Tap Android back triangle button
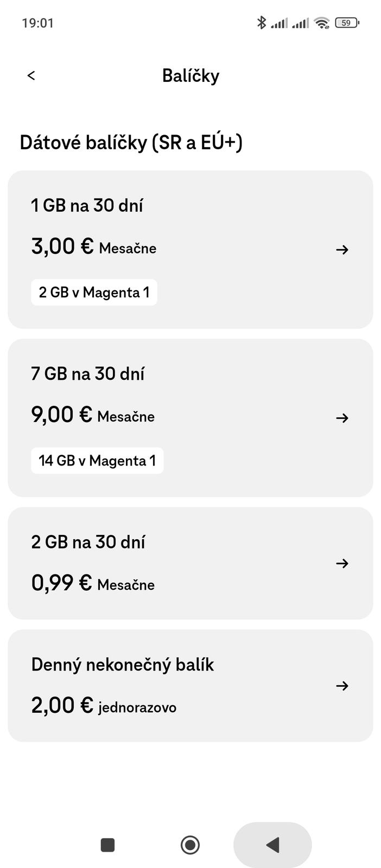 [x=272, y=845]
